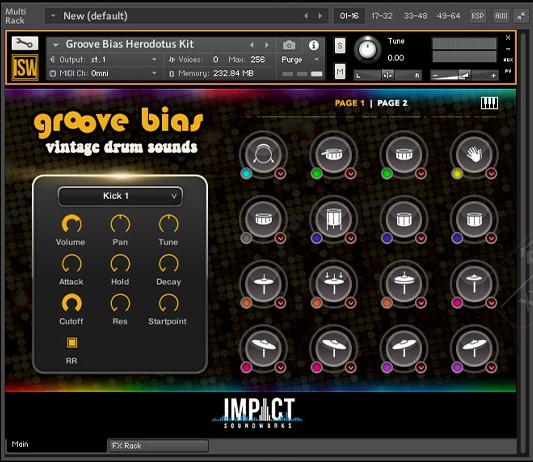The image size is (533, 462).
Task: Close the instrument with X button
Action: tap(508, 38)
